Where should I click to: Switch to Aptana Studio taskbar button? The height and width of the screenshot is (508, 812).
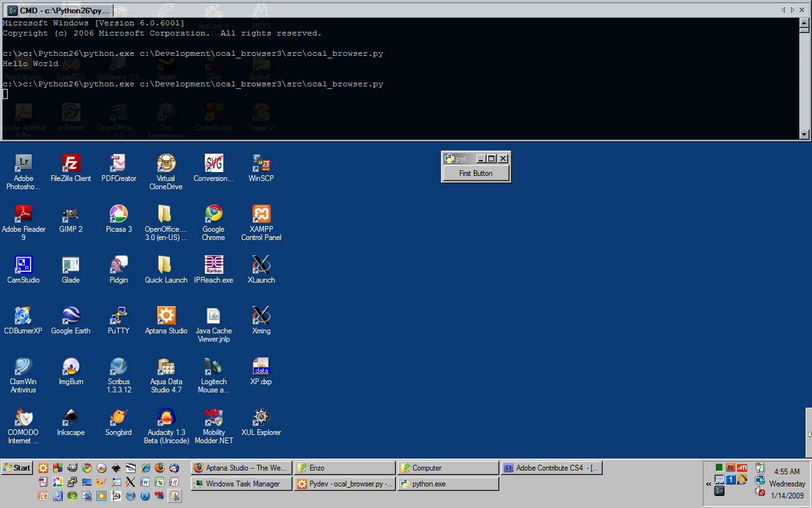[242, 468]
